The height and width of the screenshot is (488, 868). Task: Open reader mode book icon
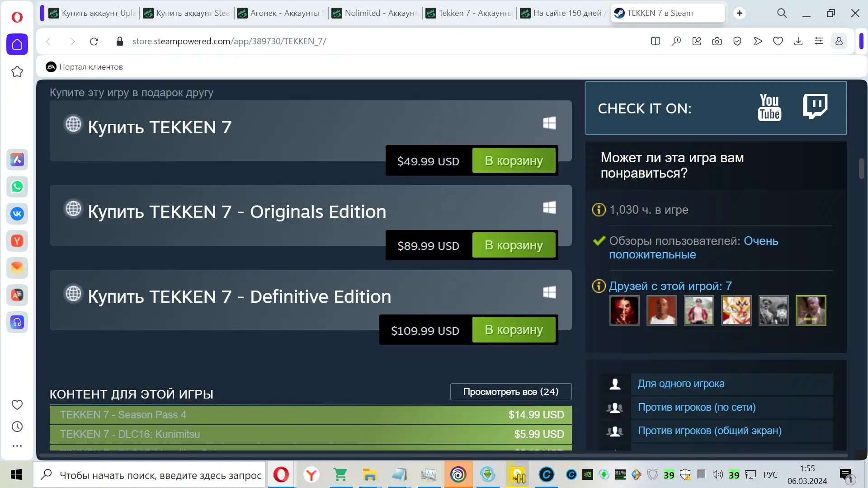click(656, 42)
